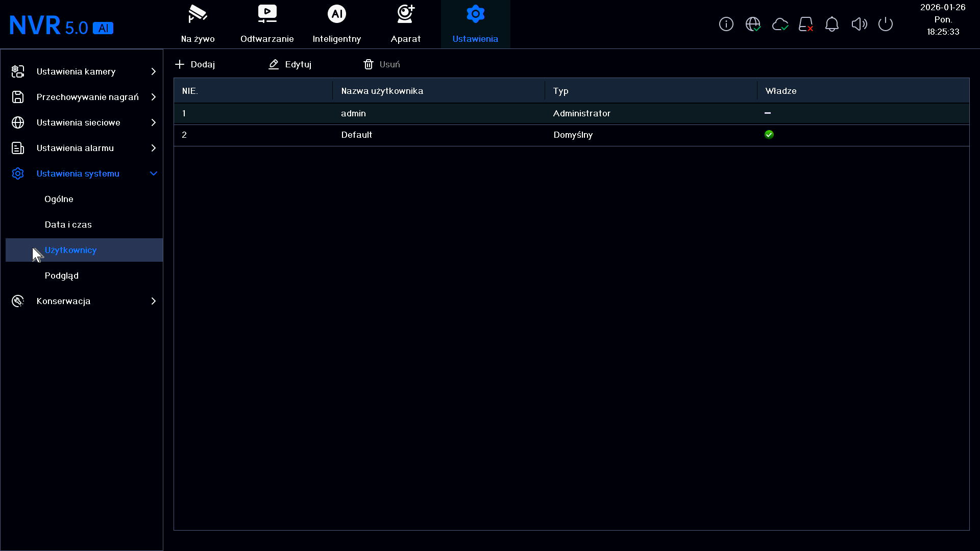Image resolution: width=980 pixels, height=551 pixels.
Task: Go to the Aparat camera tab
Action: [x=406, y=24]
